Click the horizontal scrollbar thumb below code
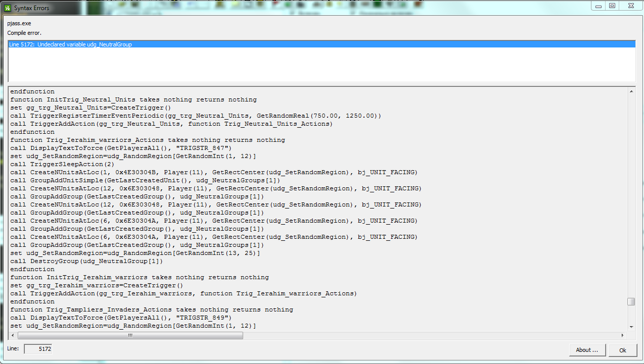This screenshot has width=644, height=364. [x=130, y=335]
